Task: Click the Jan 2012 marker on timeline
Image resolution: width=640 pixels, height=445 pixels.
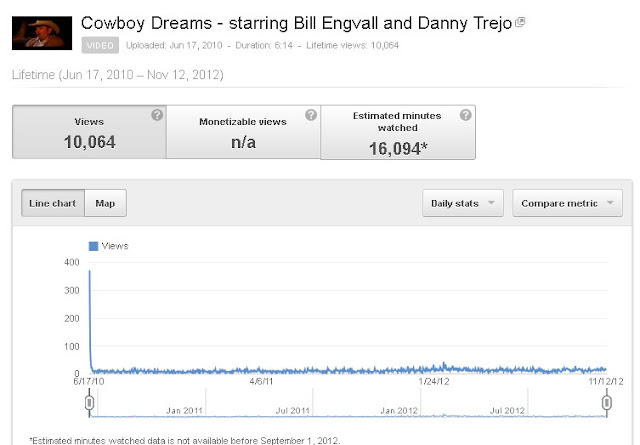Action: click(x=399, y=411)
